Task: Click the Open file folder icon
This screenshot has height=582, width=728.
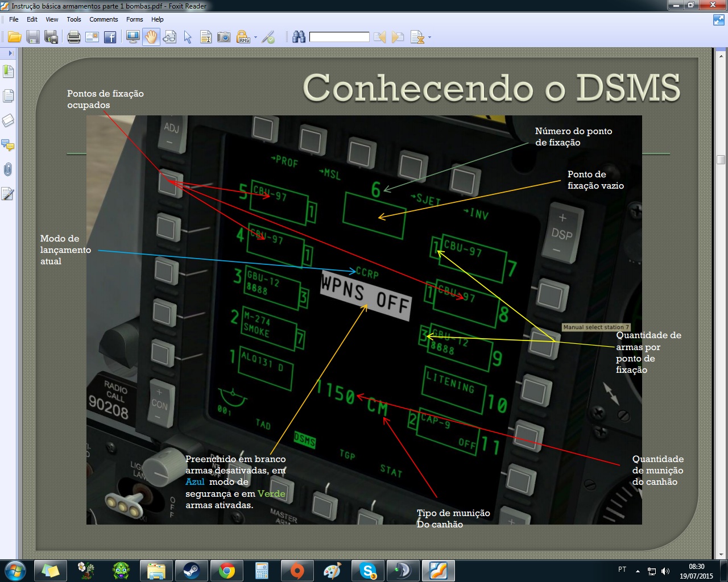Action: (x=15, y=38)
